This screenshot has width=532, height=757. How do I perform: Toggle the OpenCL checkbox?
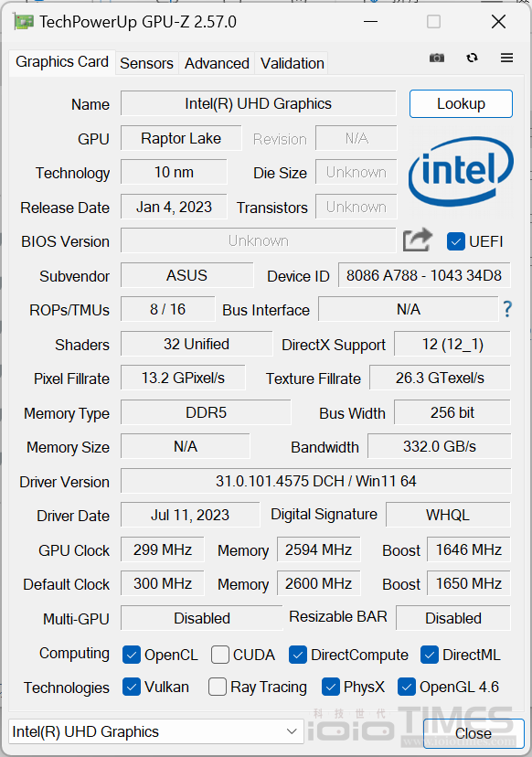[x=132, y=656]
